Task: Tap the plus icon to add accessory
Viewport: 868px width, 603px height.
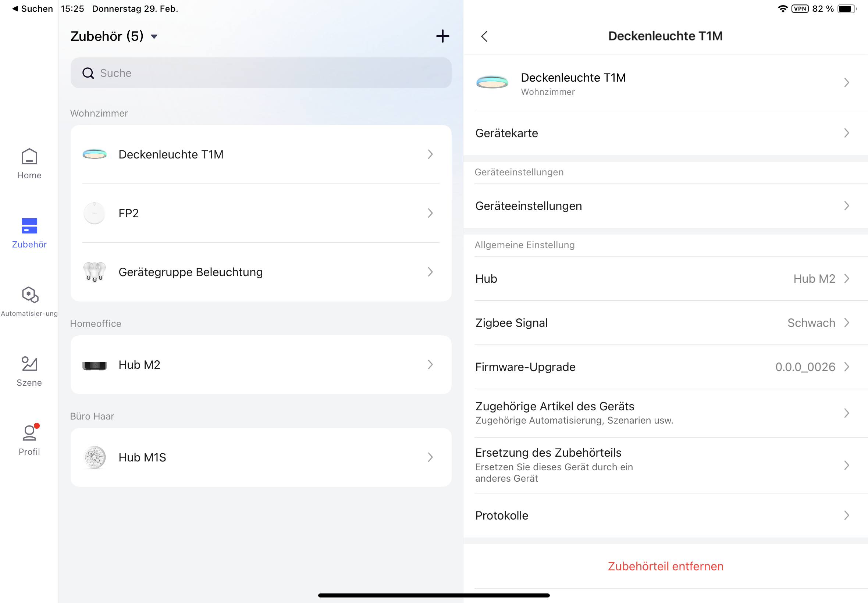Action: click(442, 36)
